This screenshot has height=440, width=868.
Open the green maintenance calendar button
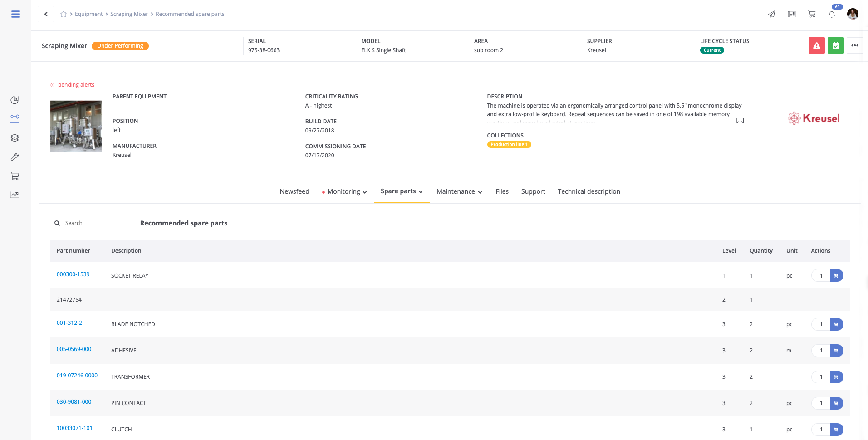pos(835,45)
